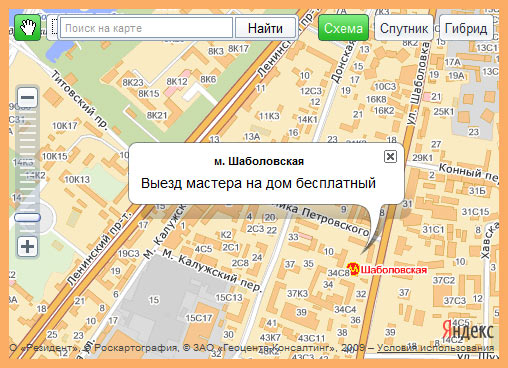This screenshot has height=368, width=508.
Task: Click building number 8К21
Action: click(x=157, y=115)
